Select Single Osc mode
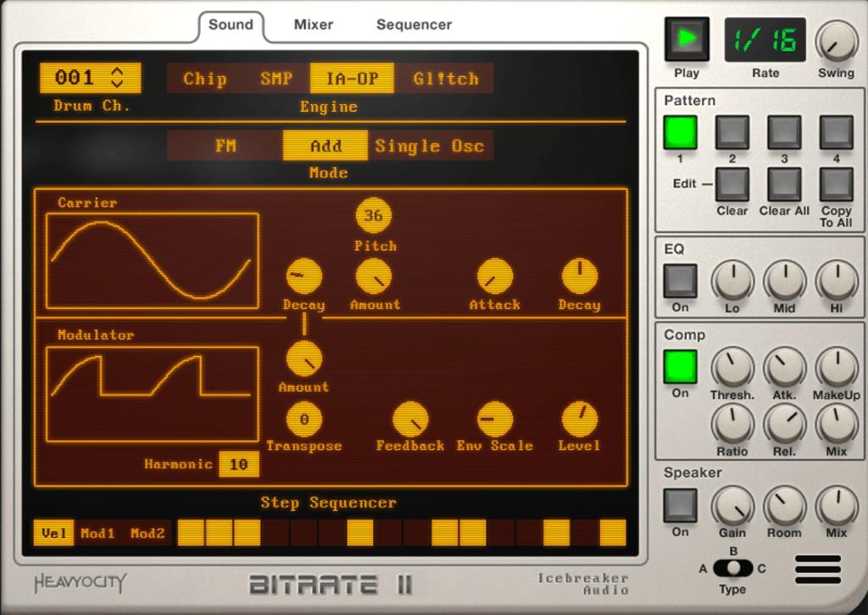 point(431,146)
